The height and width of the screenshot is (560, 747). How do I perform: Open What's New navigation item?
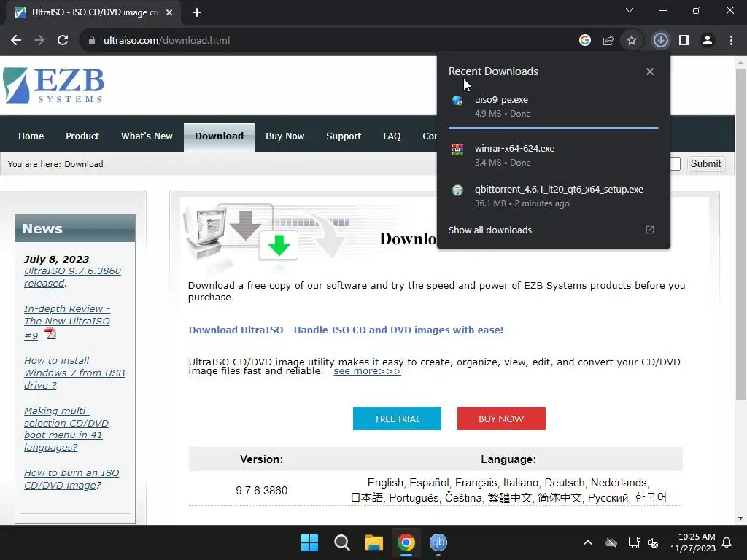[147, 136]
